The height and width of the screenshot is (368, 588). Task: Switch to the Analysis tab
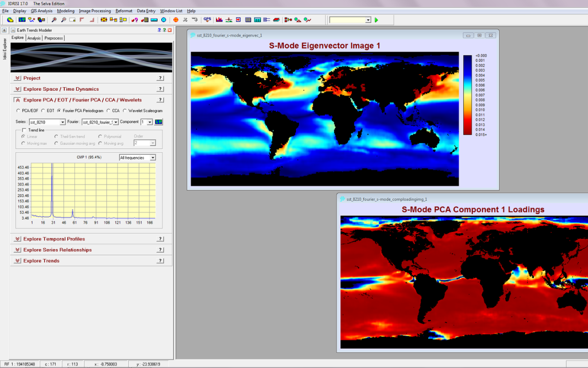(34, 38)
